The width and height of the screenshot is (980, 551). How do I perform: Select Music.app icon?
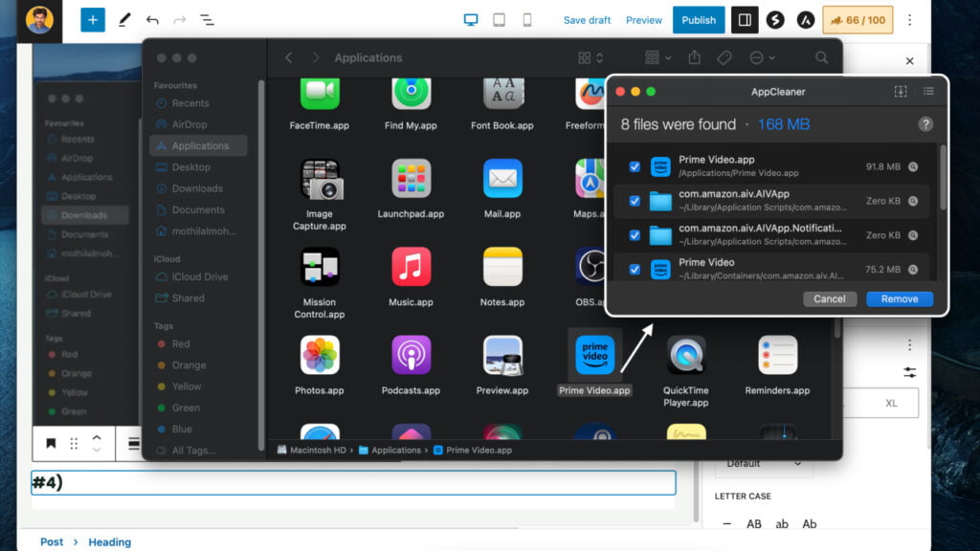click(x=411, y=267)
